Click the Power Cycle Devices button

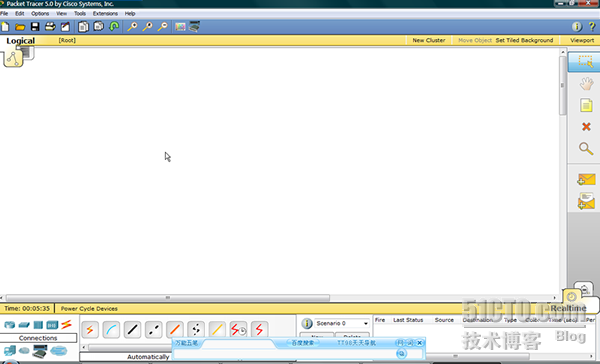(89, 309)
